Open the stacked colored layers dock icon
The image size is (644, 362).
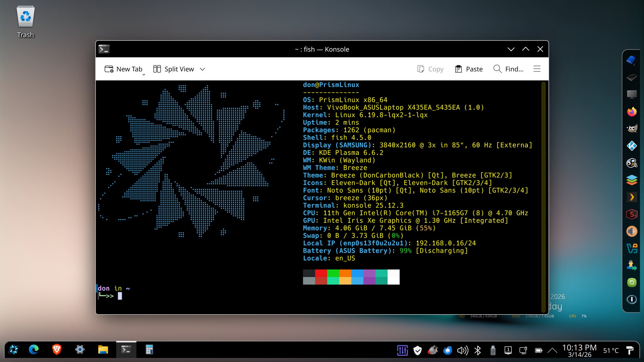coord(631,180)
